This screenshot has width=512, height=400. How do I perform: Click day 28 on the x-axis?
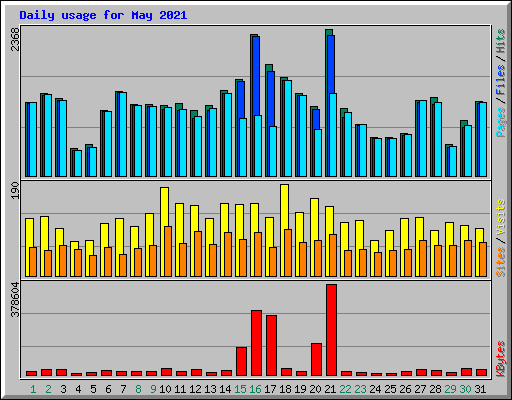pos(435,389)
